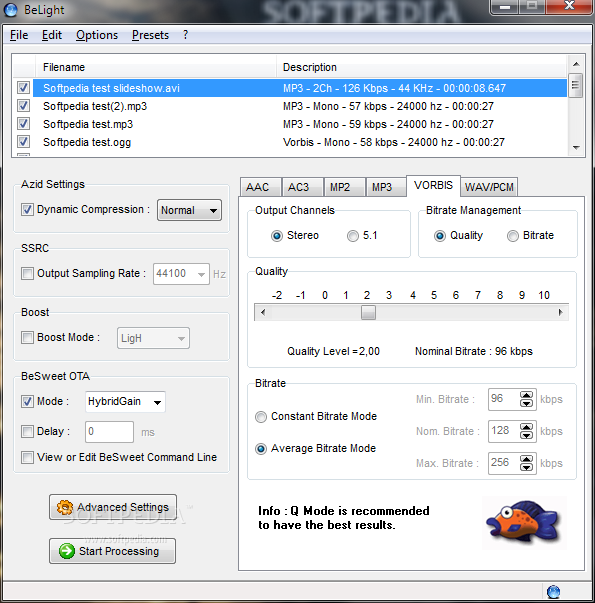Increase Min. Bitrate with up spinner
The height and width of the screenshot is (603, 595).
pos(526,395)
